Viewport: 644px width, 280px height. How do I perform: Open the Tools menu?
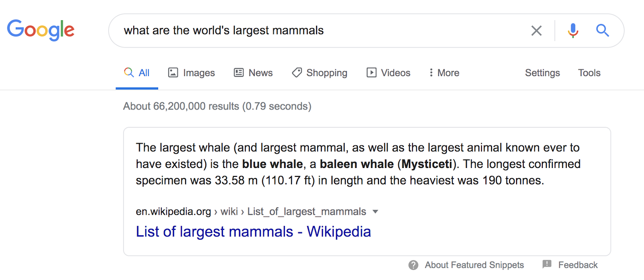(x=589, y=73)
